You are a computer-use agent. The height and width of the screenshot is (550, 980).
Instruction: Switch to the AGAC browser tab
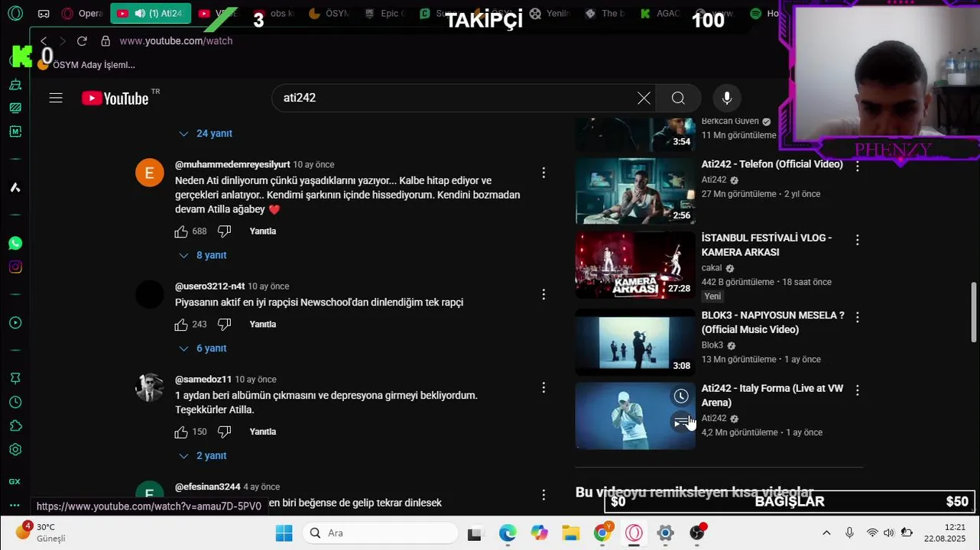(660, 14)
